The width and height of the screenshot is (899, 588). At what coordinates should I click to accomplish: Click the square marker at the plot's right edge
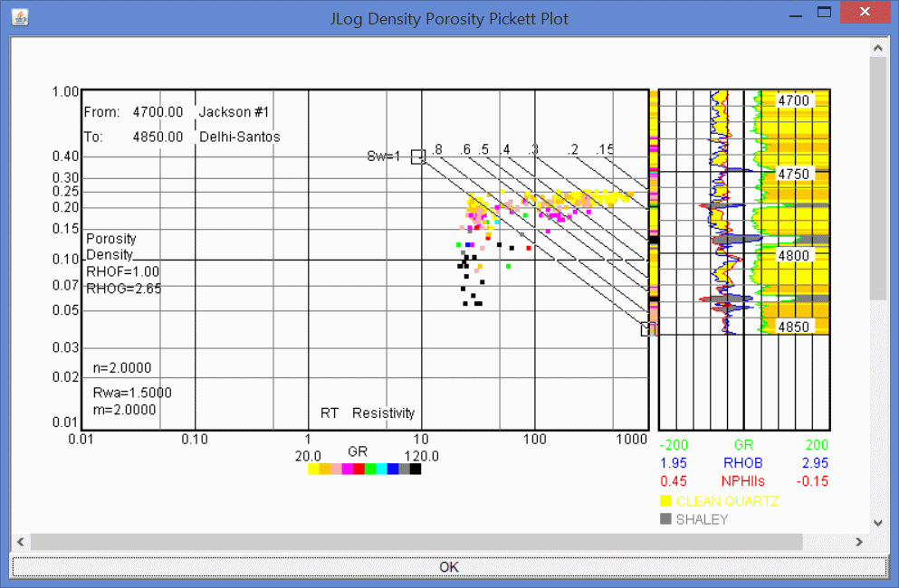647,329
